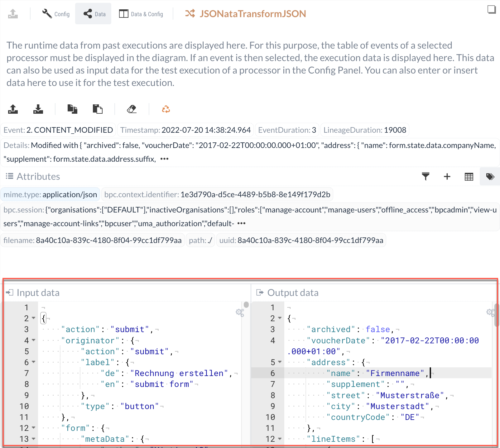This screenshot has height=448, width=500.
Task: Collapse originator fold arrow on line 4
Action: pyautogui.click(x=34, y=340)
